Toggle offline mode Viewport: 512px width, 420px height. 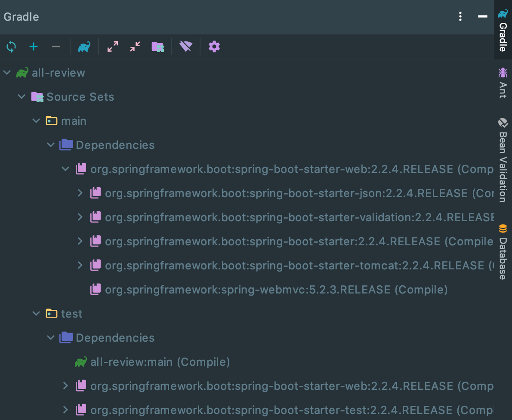tap(186, 46)
